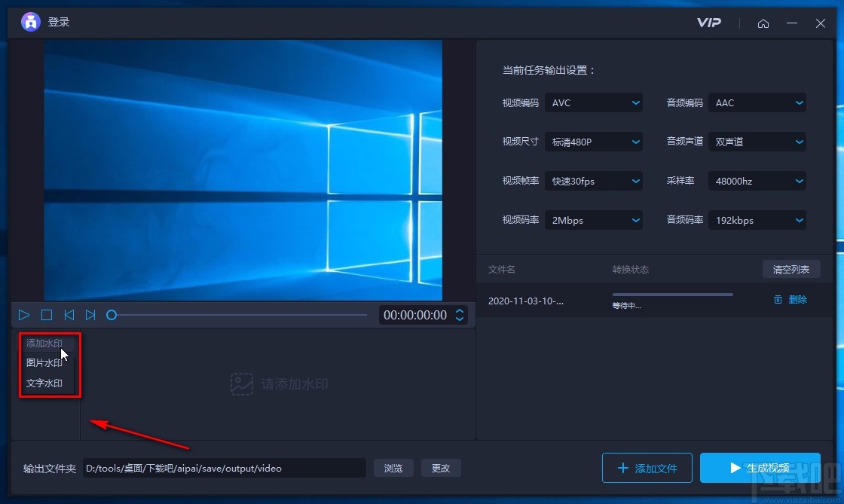
Task: Click the home icon in title bar
Action: click(x=763, y=23)
